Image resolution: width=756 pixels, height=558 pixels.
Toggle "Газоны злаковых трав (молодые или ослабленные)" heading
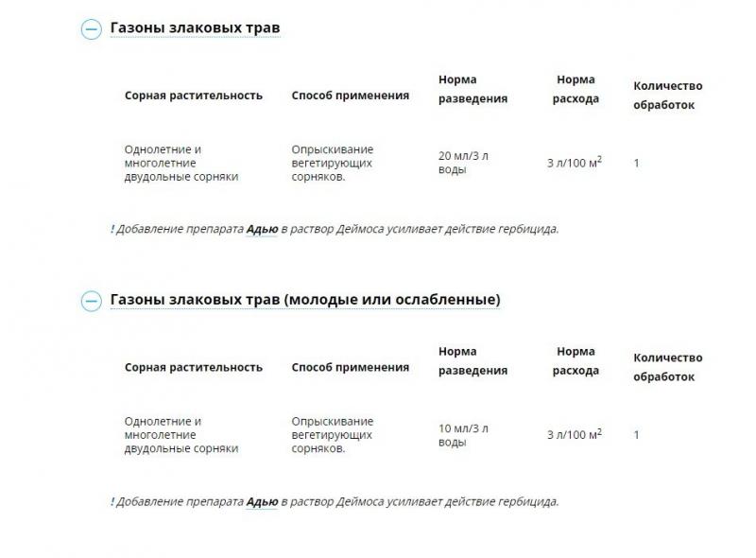click(305, 300)
